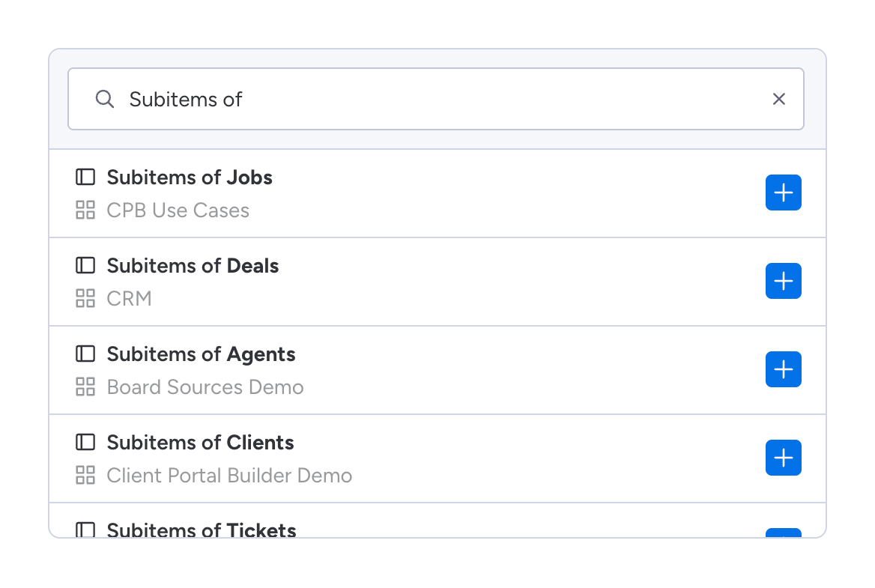Click the Board Sources Demo workspace label

click(205, 387)
